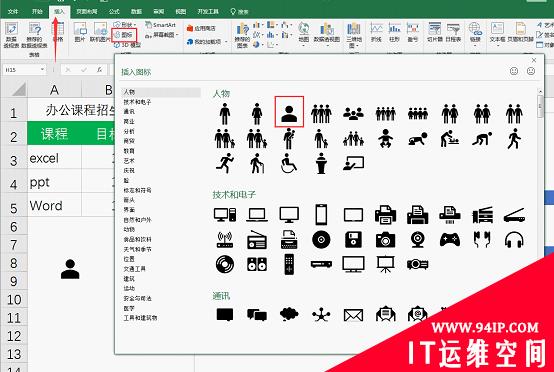Screen dimensions: 554x372
Task: Select the single person bust icon
Action: pos(289,114)
